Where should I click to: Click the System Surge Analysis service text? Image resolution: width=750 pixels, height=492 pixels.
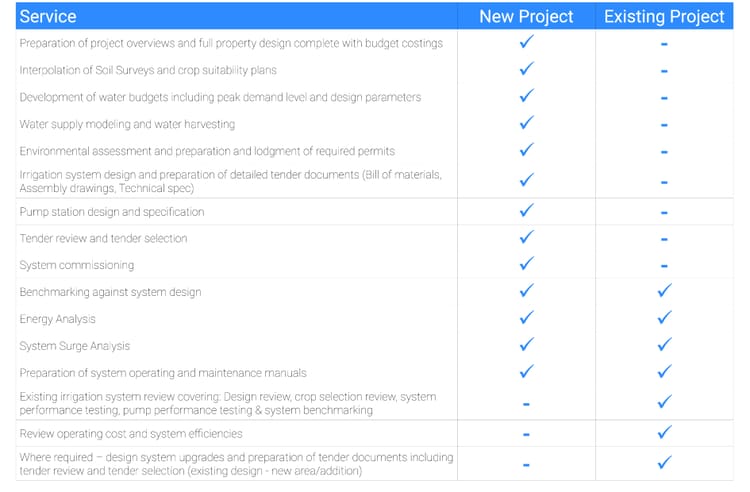[x=75, y=346]
